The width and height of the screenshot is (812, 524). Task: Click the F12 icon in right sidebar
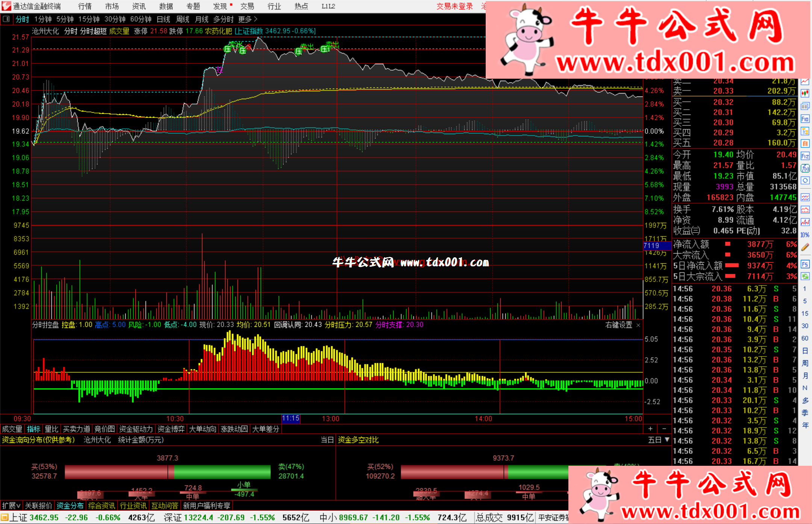pos(805,156)
